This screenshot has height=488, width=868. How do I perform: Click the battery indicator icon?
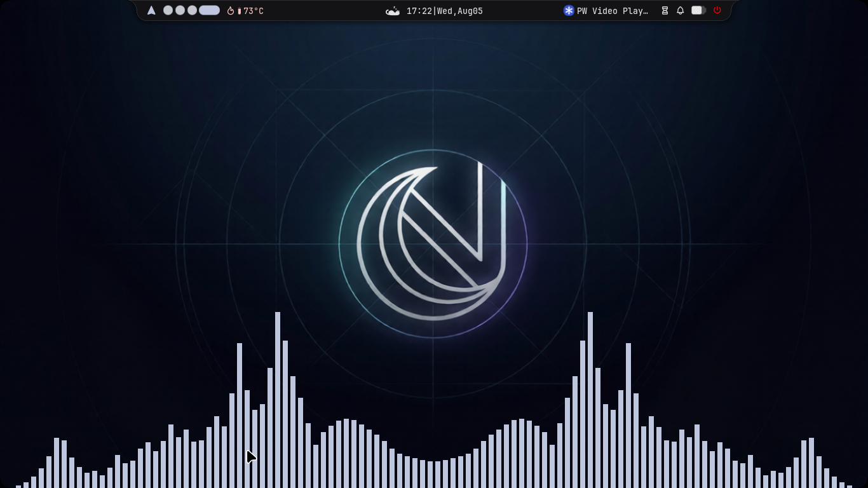point(698,11)
